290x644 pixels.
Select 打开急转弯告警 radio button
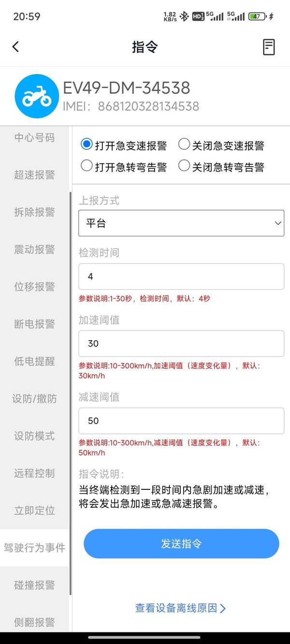(87, 166)
